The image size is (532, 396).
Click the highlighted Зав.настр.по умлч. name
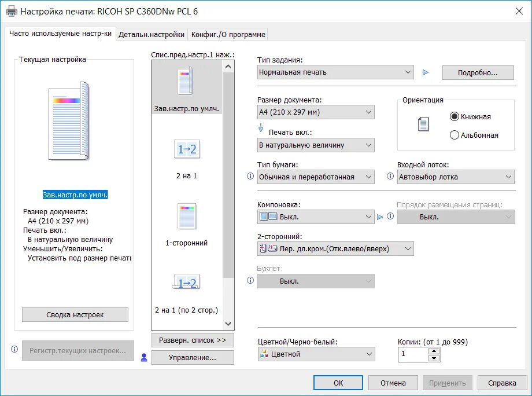coord(75,195)
